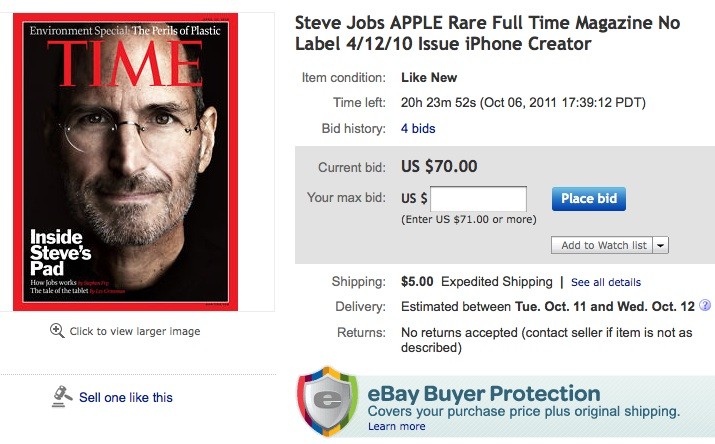715x444 pixels.
Task: Click the eBay Buyer Protection shield logo
Action: pos(327,402)
